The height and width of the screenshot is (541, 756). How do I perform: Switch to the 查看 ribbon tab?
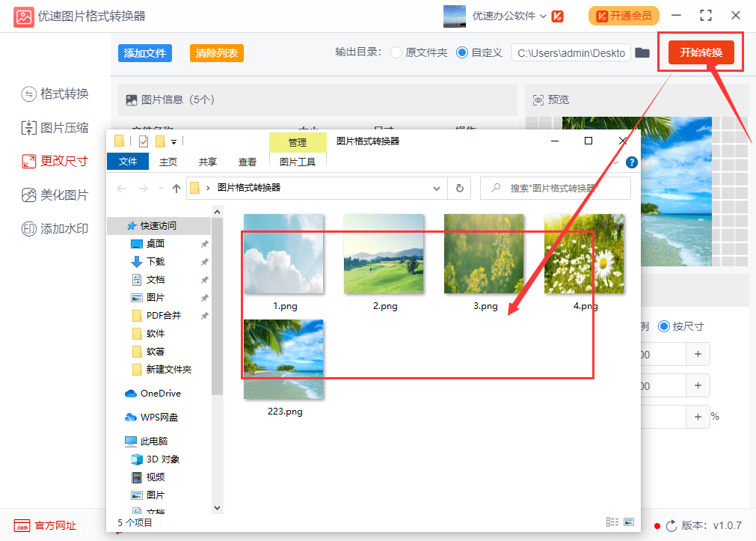(248, 162)
